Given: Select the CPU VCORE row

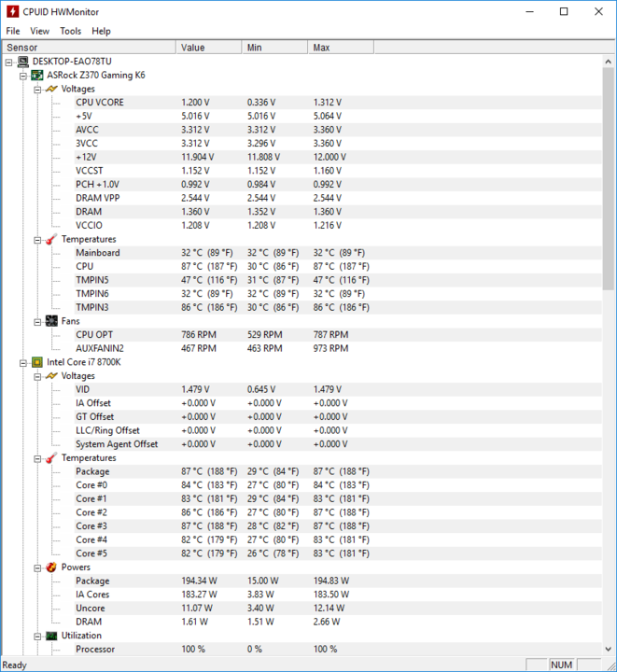Looking at the screenshot, I should (x=338, y=103).
